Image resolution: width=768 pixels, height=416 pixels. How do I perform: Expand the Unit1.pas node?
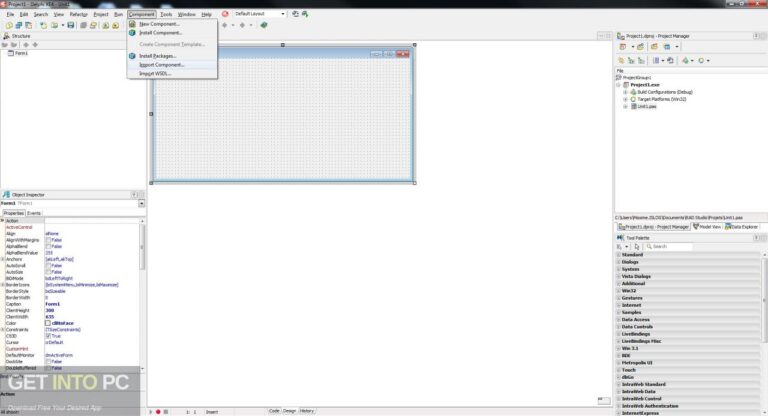pyautogui.click(x=625, y=106)
